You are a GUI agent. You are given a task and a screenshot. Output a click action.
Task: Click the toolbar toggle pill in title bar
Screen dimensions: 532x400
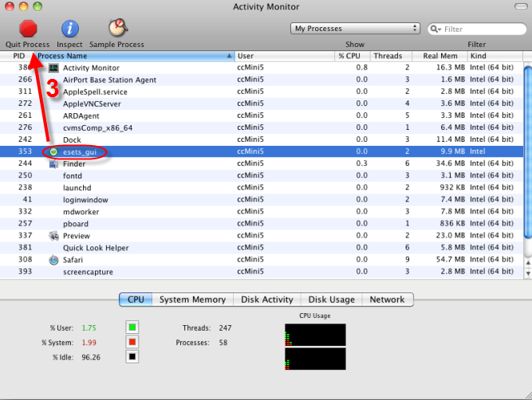click(521, 6)
